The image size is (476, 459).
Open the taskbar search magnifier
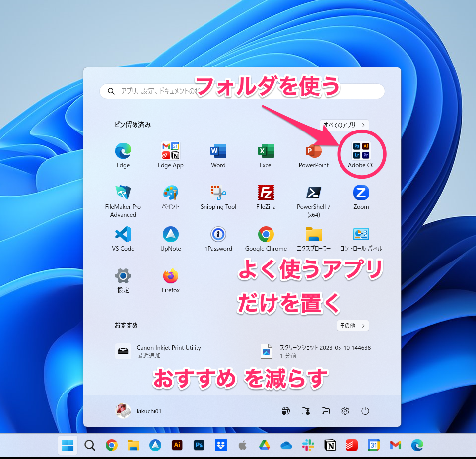(x=89, y=445)
